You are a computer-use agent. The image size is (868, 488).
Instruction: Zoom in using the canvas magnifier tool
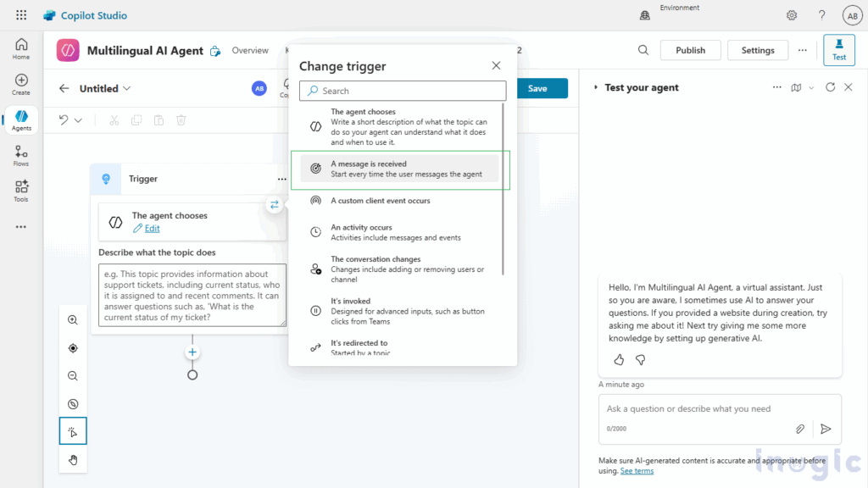point(72,319)
